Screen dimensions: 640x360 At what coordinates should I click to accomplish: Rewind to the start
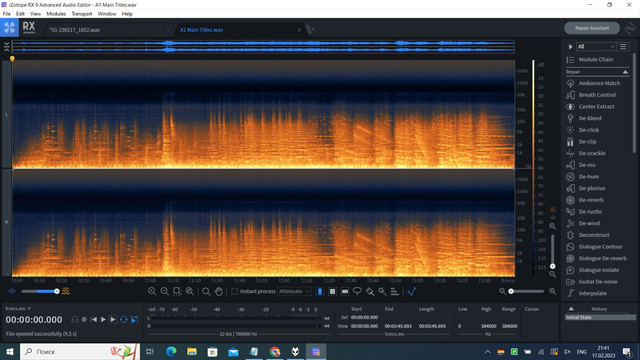pyautogui.click(x=94, y=320)
